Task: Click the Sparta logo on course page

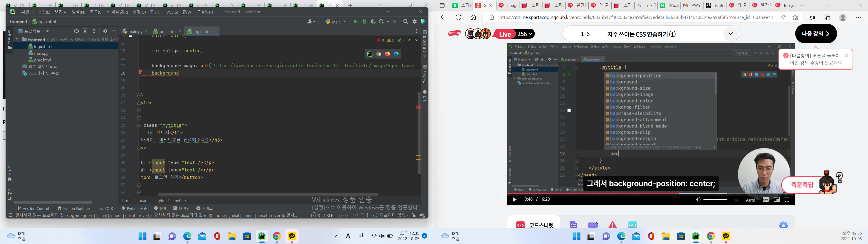Action: pos(454,33)
